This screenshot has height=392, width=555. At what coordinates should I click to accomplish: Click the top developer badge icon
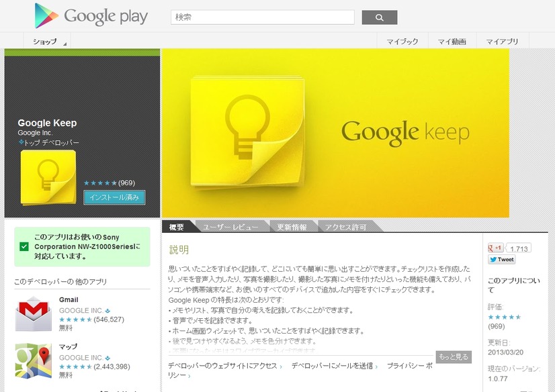click(x=21, y=142)
